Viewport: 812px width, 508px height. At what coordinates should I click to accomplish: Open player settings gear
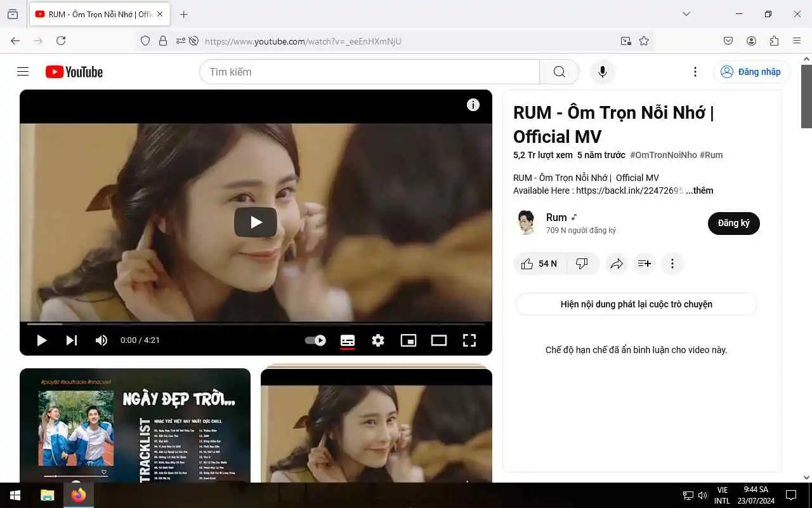click(x=378, y=340)
